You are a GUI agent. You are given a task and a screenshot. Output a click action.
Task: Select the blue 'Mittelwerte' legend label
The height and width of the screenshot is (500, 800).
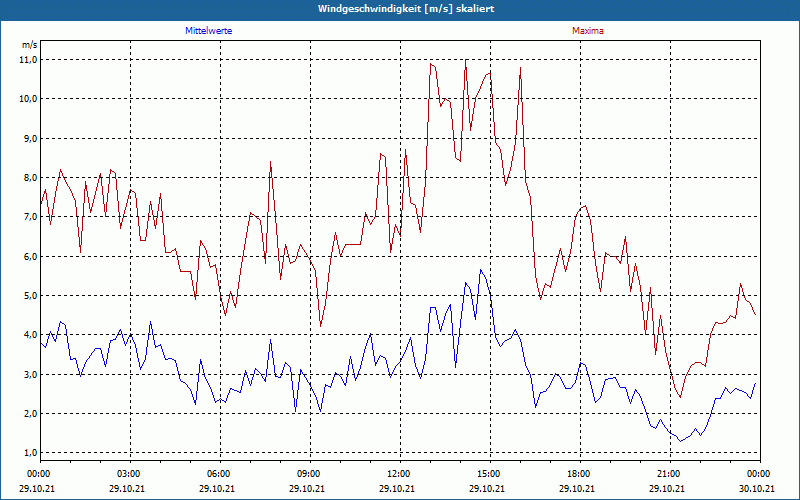[209, 31]
